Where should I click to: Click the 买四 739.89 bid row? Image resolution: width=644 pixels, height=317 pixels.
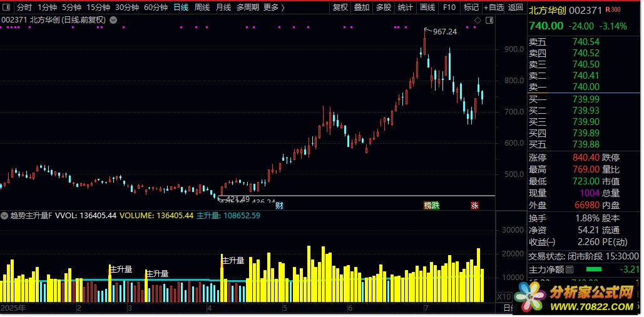(x=584, y=133)
